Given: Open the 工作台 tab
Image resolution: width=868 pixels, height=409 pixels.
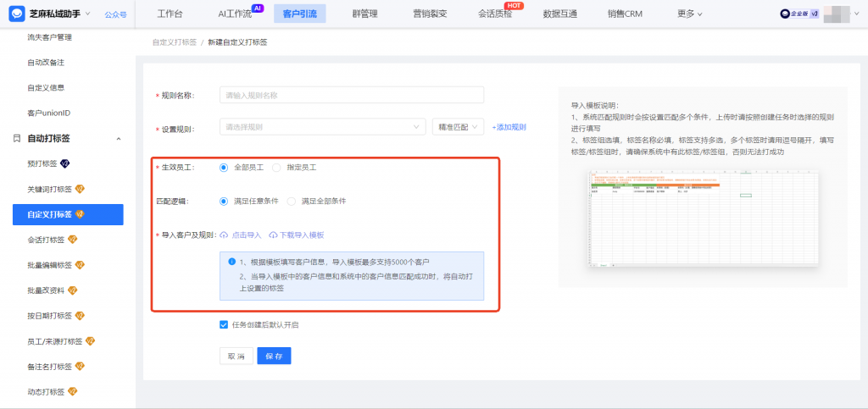Looking at the screenshot, I should [170, 14].
